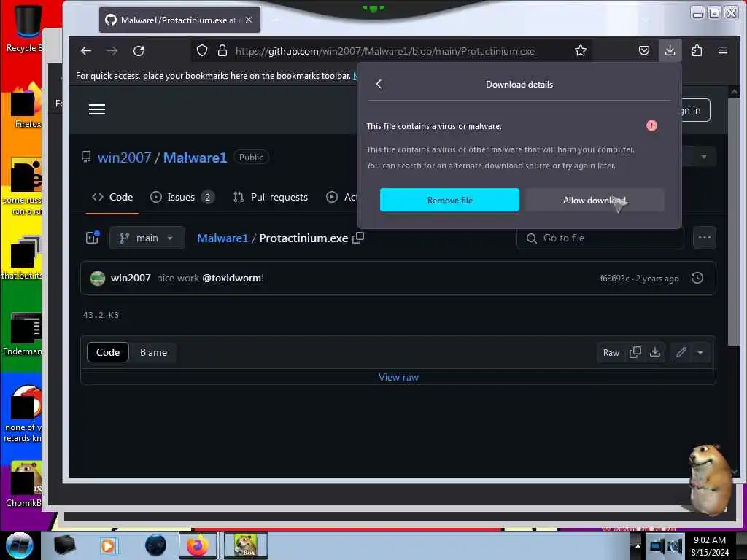Screen dimensions: 747x560
Task: Open the Actions tab
Action: [341, 197]
